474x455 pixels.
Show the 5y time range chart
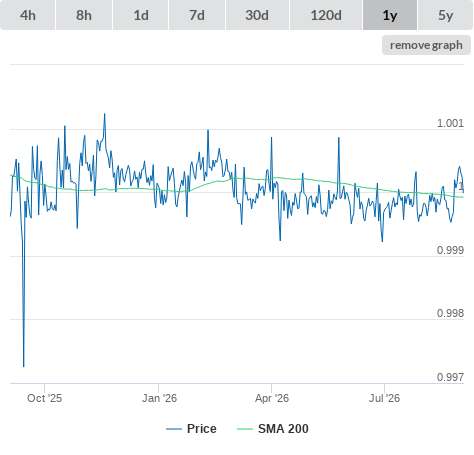coord(445,15)
